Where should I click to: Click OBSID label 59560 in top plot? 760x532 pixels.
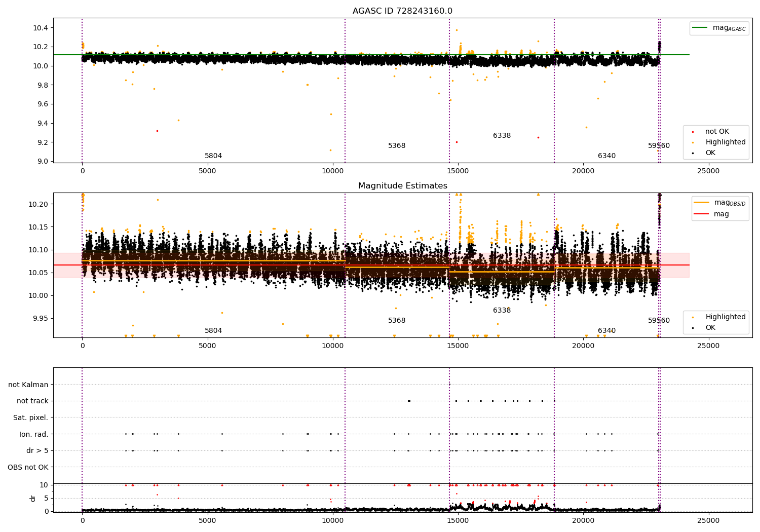(659, 146)
